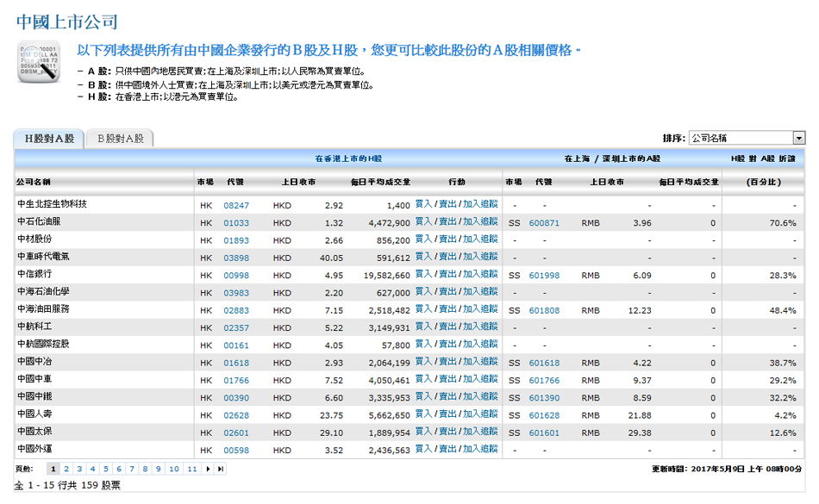This screenshot has width=819, height=504.
Task: Open stock code 00598 link
Action: pyautogui.click(x=236, y=451)
